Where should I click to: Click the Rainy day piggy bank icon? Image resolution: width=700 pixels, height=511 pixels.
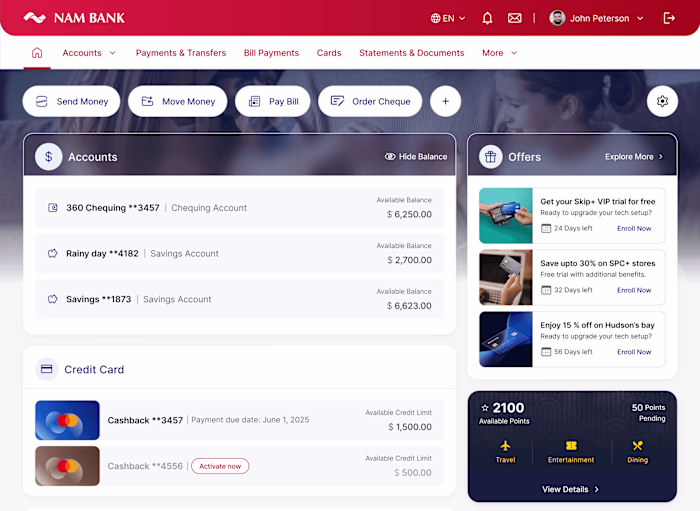[53, 253]
